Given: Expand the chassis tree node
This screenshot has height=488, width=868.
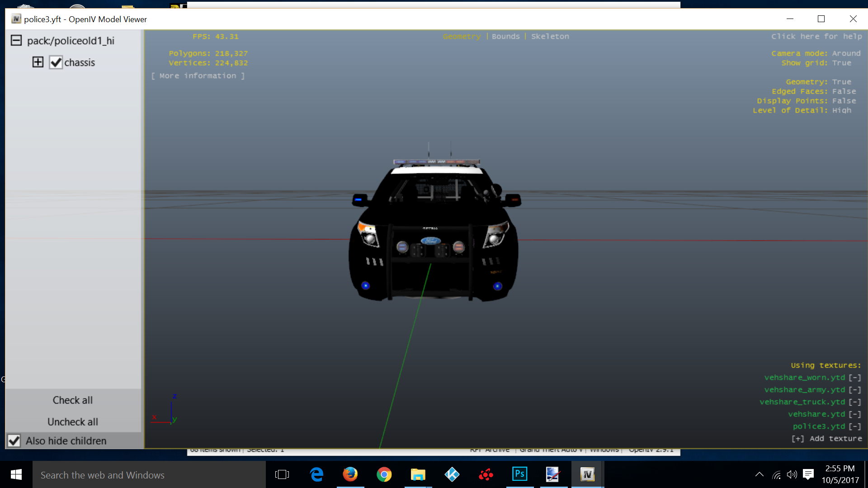Looking at the screenshot, I should 38,62.
